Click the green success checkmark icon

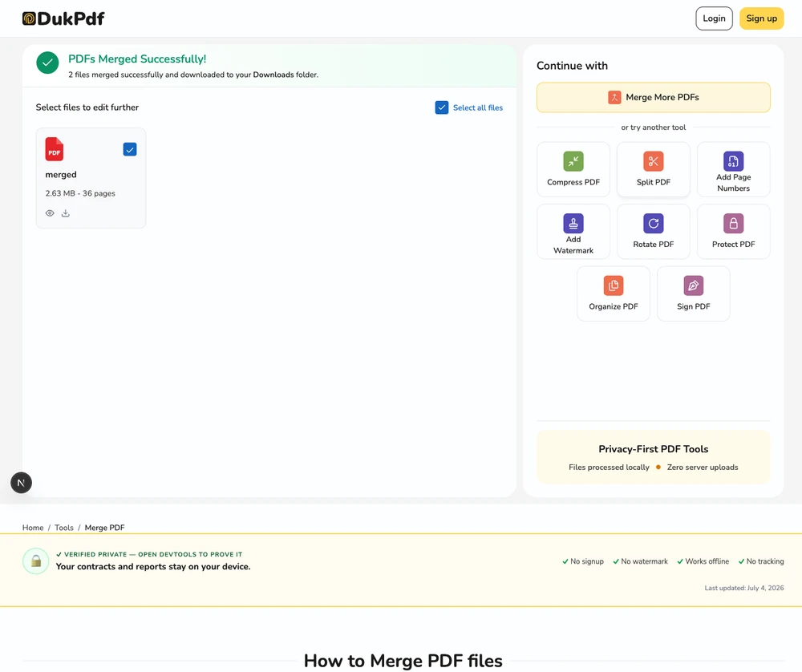pyautogui.click(x=47, y=63)
